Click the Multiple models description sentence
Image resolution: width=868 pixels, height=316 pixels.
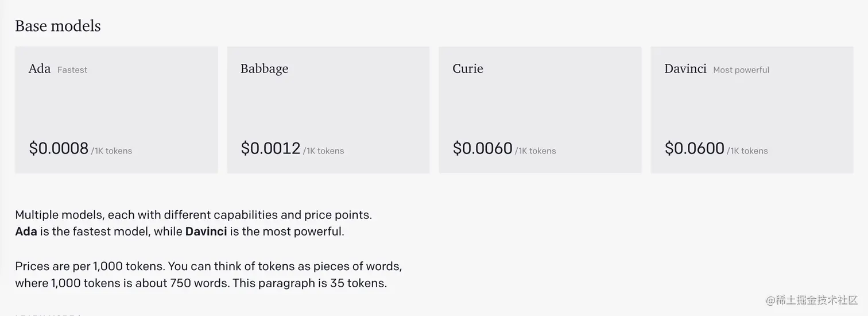193,215
